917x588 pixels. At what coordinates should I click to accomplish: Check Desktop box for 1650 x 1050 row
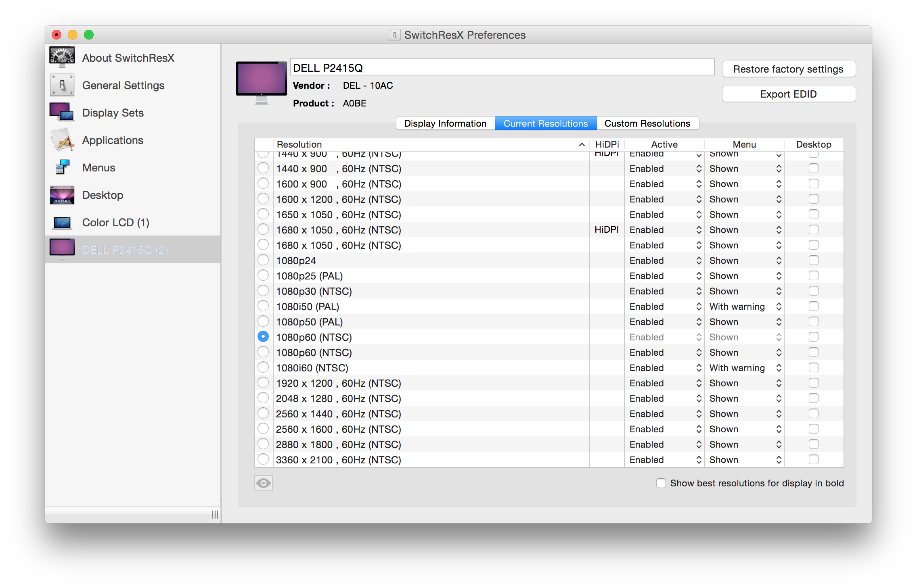pos(813,214)
